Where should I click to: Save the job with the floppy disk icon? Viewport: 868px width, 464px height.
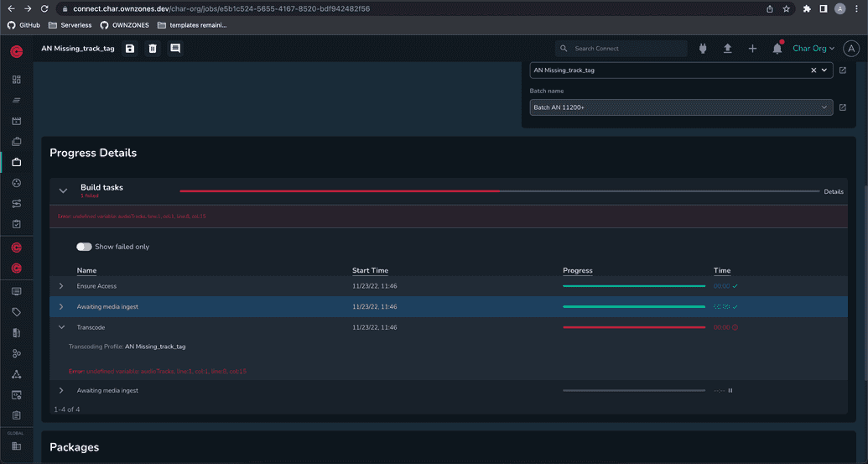[130, 49]
